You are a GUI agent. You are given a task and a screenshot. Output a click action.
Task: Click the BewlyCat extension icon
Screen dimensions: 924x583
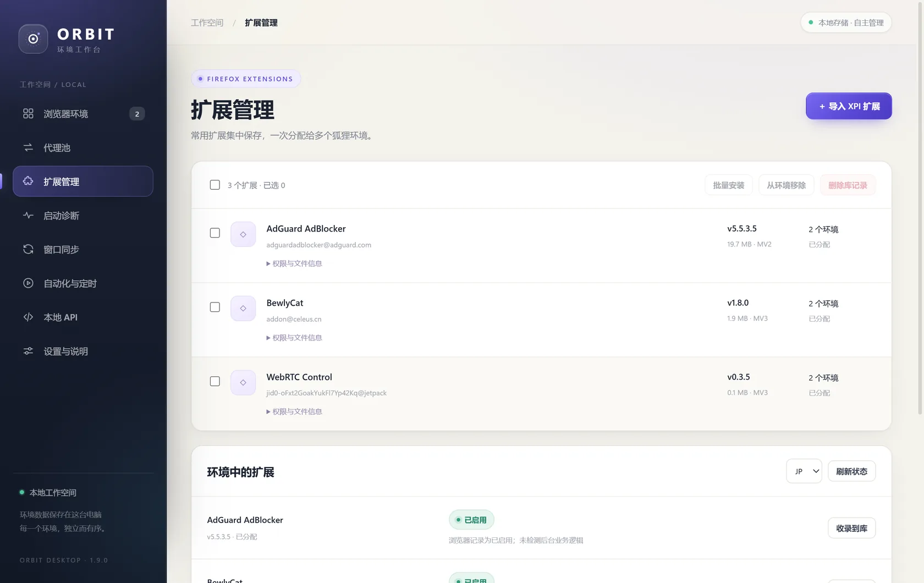tap(243, 309)
